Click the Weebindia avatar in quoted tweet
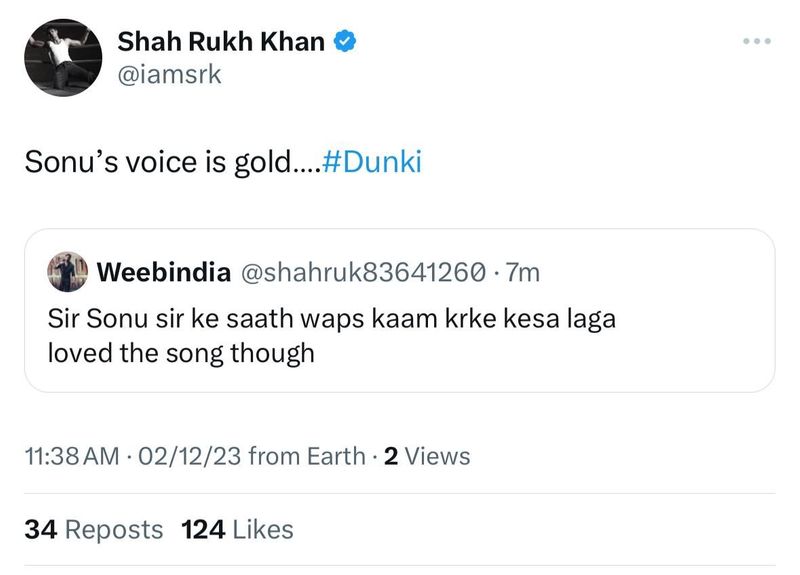 coord(67,271)
